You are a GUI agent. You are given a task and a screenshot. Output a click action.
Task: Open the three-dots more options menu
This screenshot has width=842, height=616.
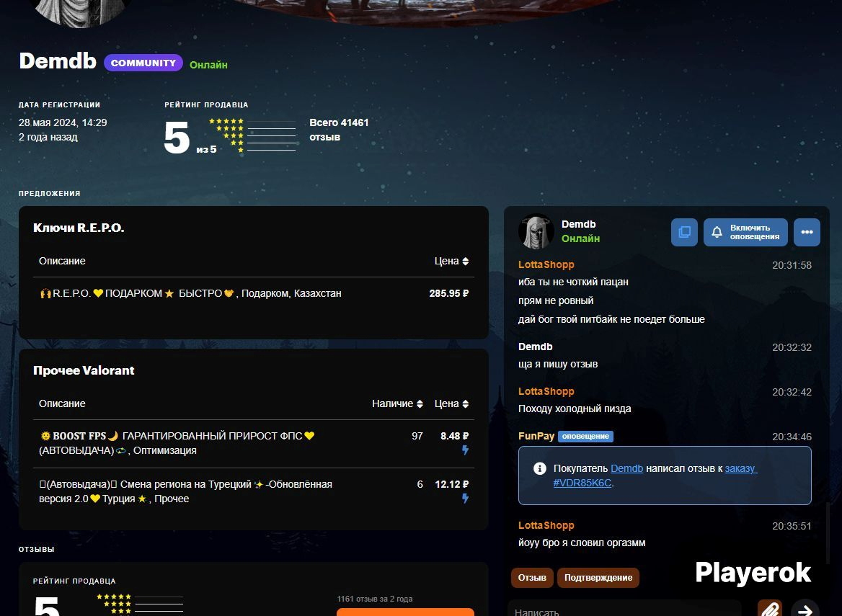[x=807, y=232]
